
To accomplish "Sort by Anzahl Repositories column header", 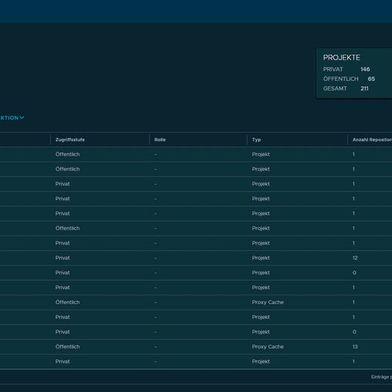I will [x=372, y=140].
